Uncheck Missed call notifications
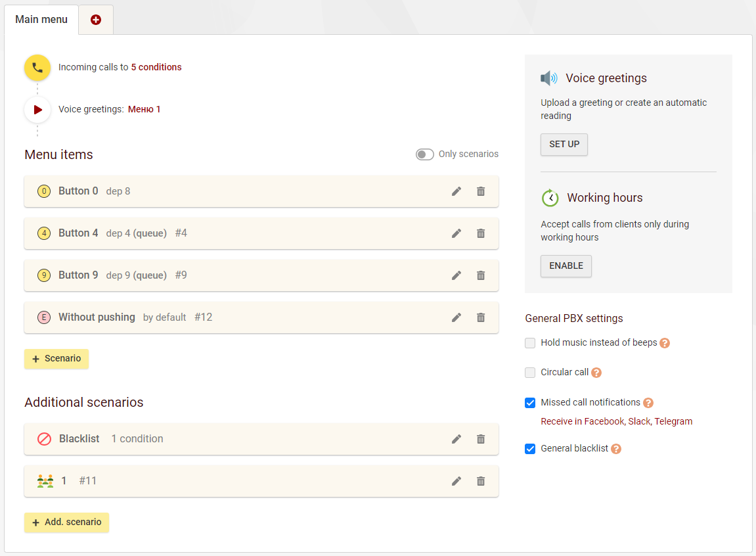This screenshot has width=756, height=556. tap(530, 403)
